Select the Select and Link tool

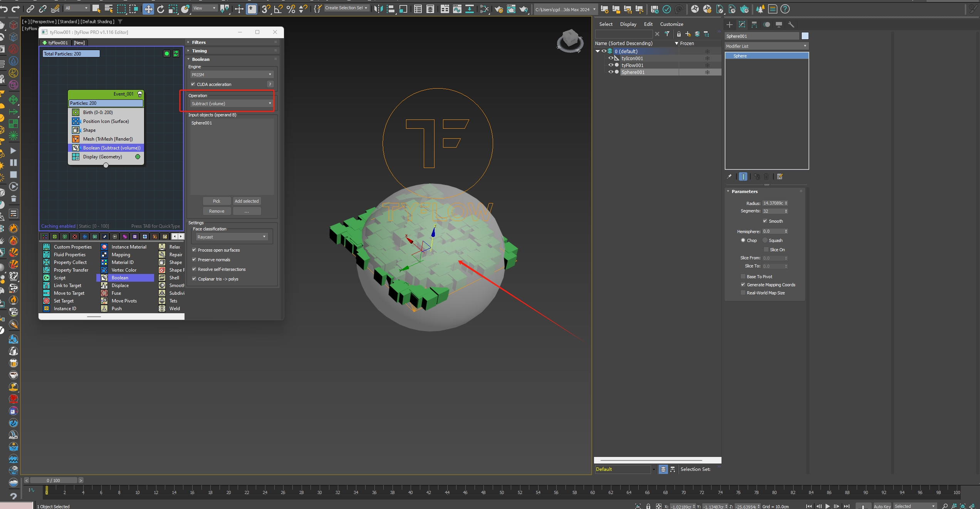point(30,8)
